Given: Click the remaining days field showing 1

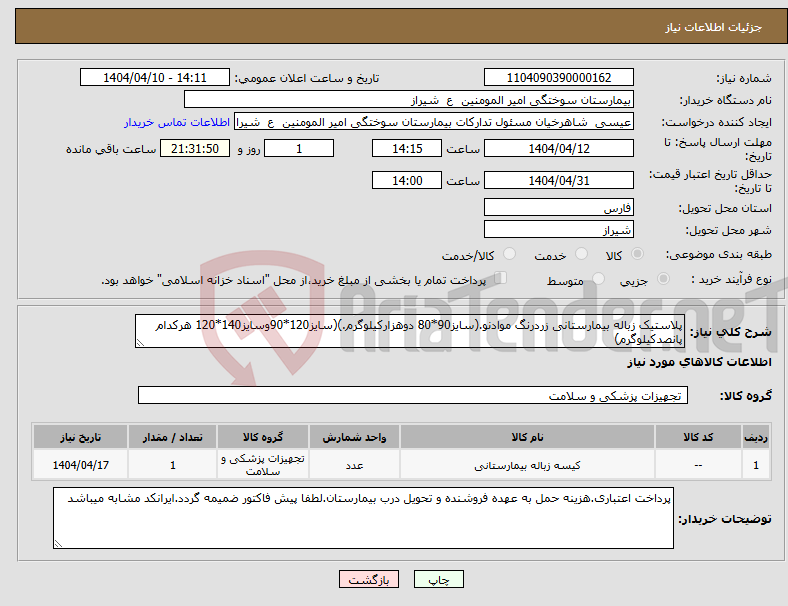Looking at the screenshot, I should pyautogui.click(x=299, y=148).
